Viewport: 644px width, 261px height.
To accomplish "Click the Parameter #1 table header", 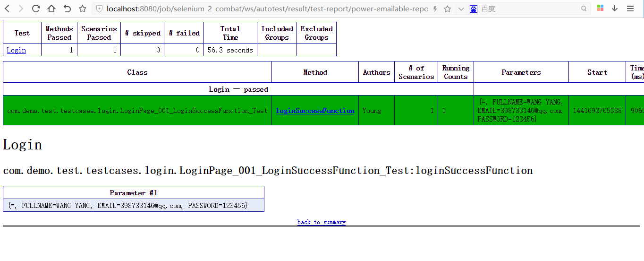I will (134, 193).
